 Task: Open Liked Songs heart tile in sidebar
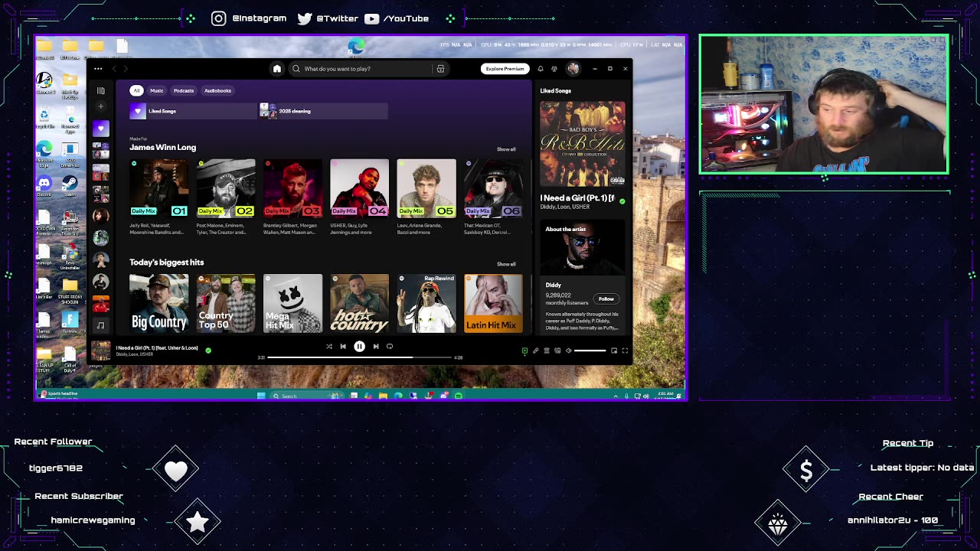pyautogui.click(x=100, y=129)
